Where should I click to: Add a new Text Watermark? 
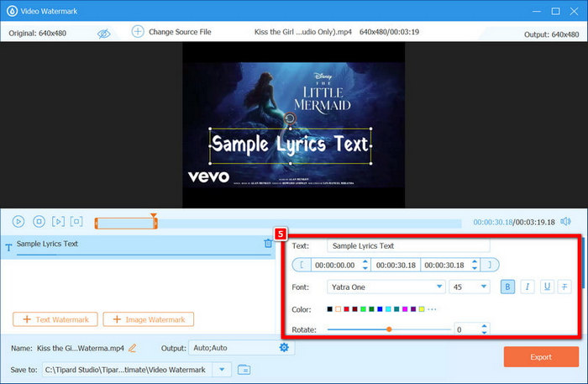(x=55, y=319)
